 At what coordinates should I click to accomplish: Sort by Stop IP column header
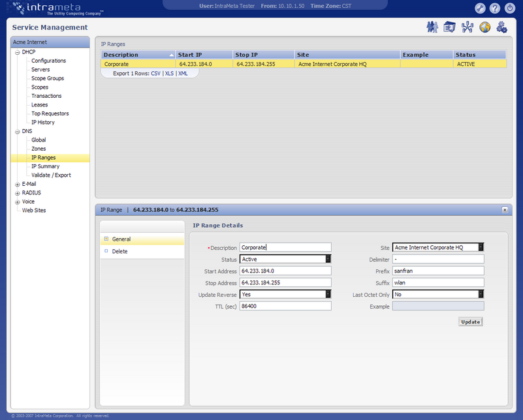coord(264,55)
